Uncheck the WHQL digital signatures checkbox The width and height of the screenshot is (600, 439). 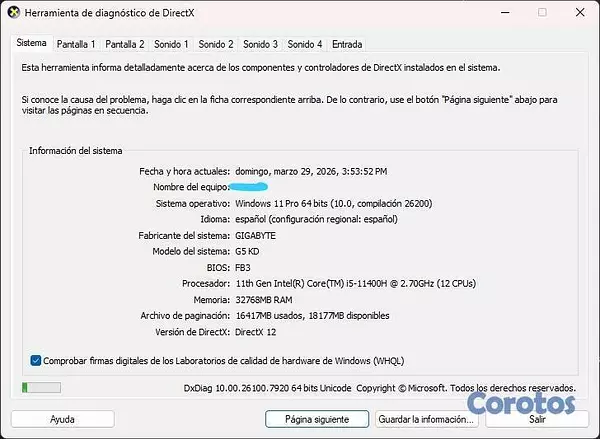(36, 361)
